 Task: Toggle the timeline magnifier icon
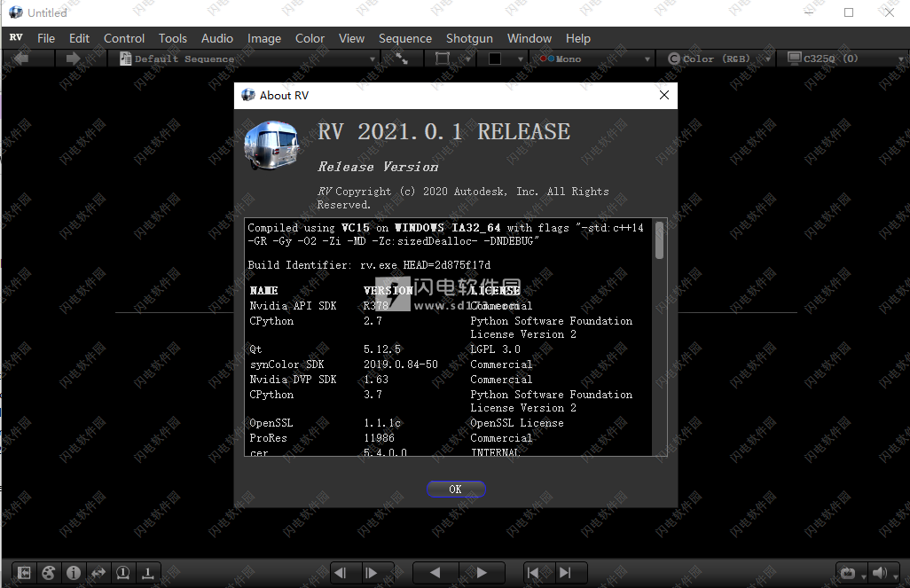coord(123,573)
